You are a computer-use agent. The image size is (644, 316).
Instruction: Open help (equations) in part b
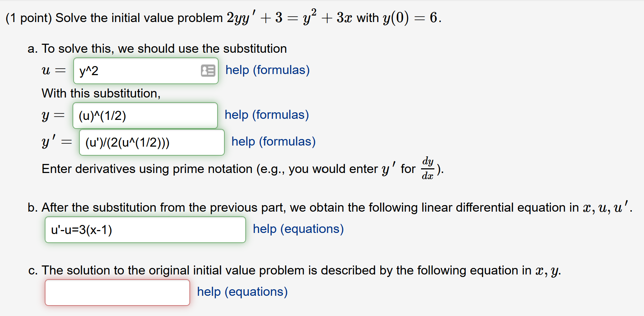click(298, 229)
